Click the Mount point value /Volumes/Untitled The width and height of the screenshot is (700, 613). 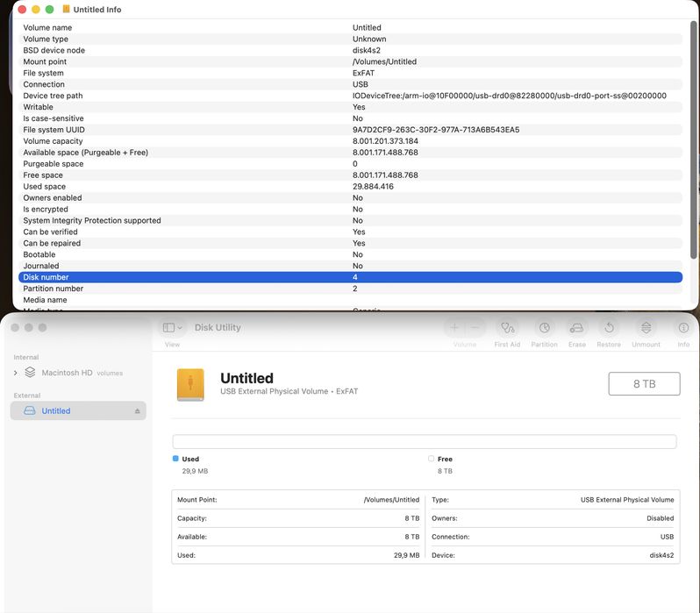click(384, 61)
